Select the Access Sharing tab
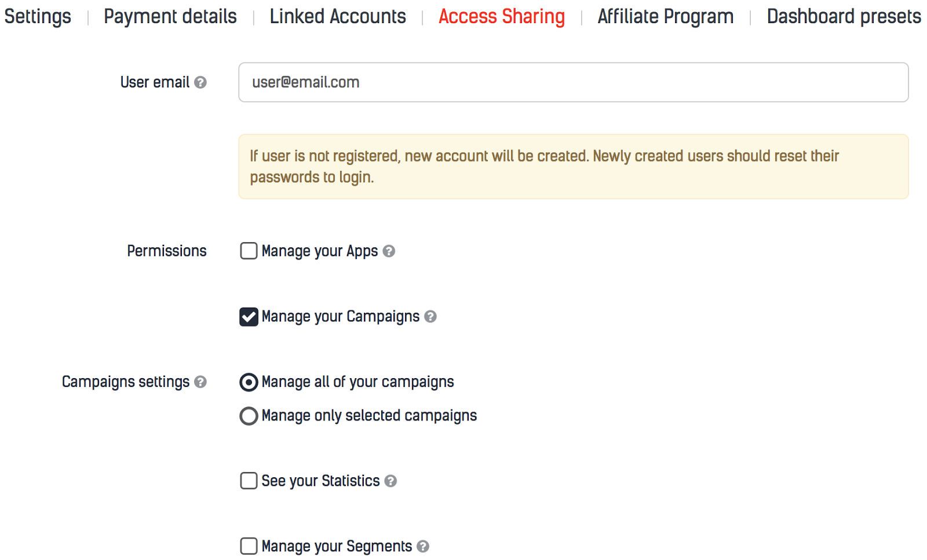Viewport: 927px width, 560px height. 502,16
